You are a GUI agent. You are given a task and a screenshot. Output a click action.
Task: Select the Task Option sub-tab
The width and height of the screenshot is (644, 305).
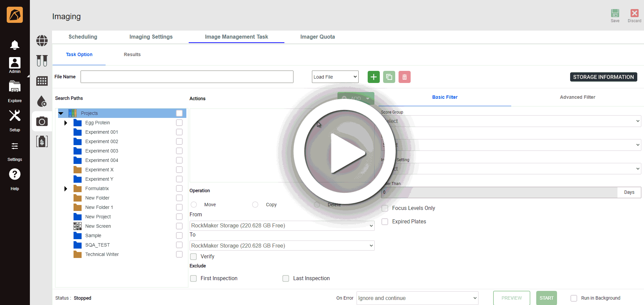click(79, 54)
